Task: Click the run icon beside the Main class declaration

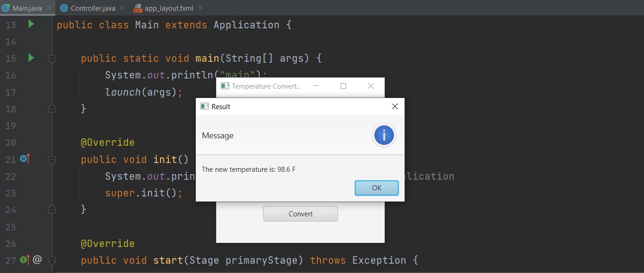Action: [31, 25]
